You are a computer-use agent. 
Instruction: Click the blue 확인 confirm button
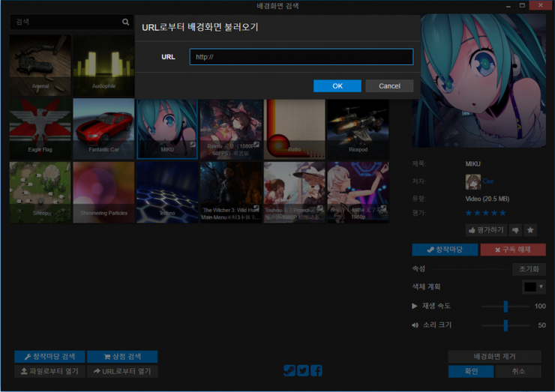(x=471, y=372)
